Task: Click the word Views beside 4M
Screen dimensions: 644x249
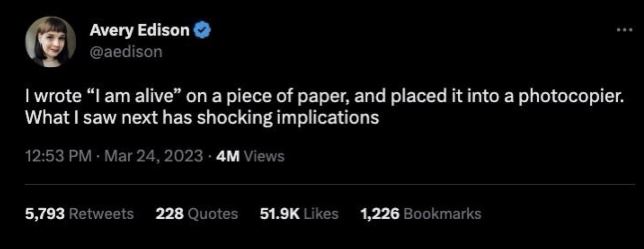Action: click(264, 156)
